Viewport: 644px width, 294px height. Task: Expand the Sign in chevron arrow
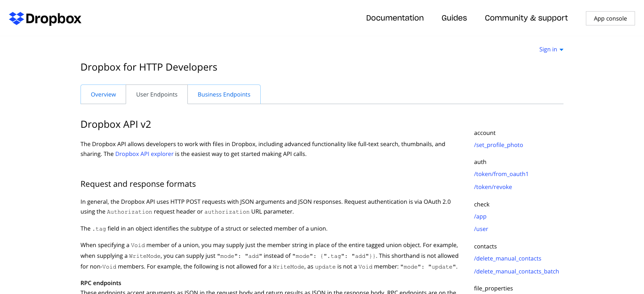tap(562, 49)
